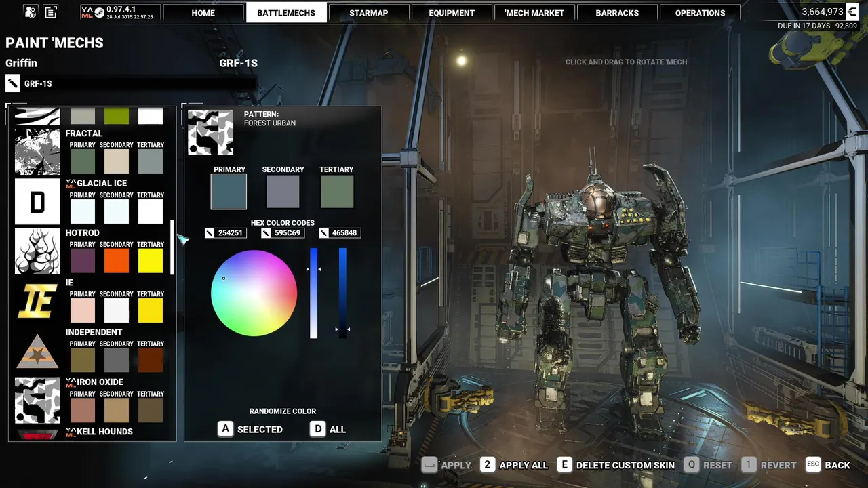Click the 1 key icon for Revert
868x488 pixels.
748,464
